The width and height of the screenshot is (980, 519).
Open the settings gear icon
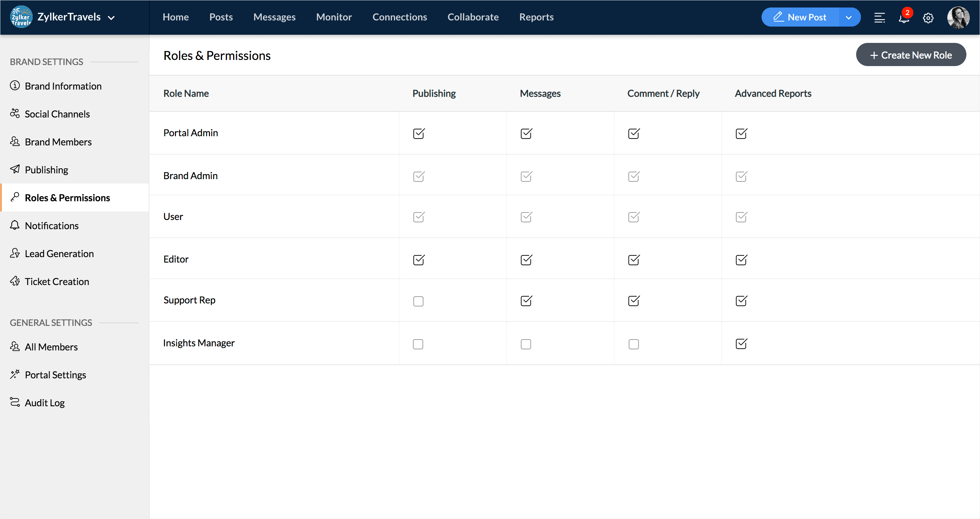tap(928, 17)
